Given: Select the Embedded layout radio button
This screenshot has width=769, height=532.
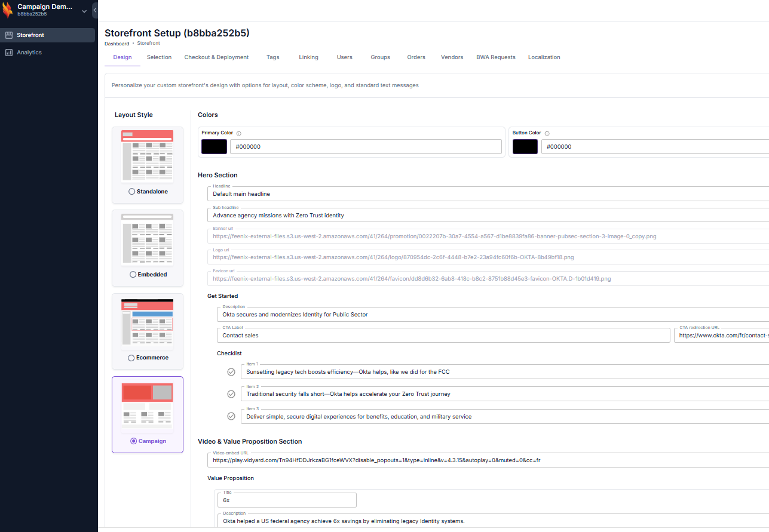Looking at the screenshot, I should pyautogui.click(x=133, y=275).
